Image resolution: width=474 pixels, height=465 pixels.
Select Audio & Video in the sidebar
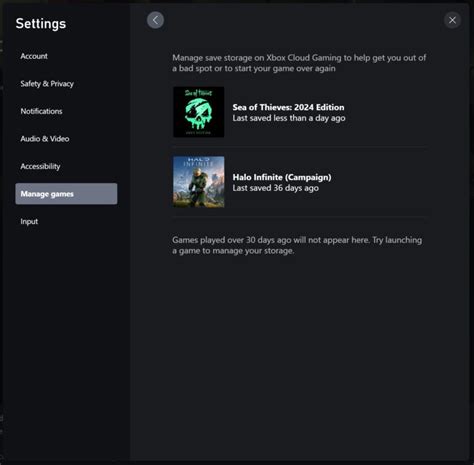click(x=45, y=139)
